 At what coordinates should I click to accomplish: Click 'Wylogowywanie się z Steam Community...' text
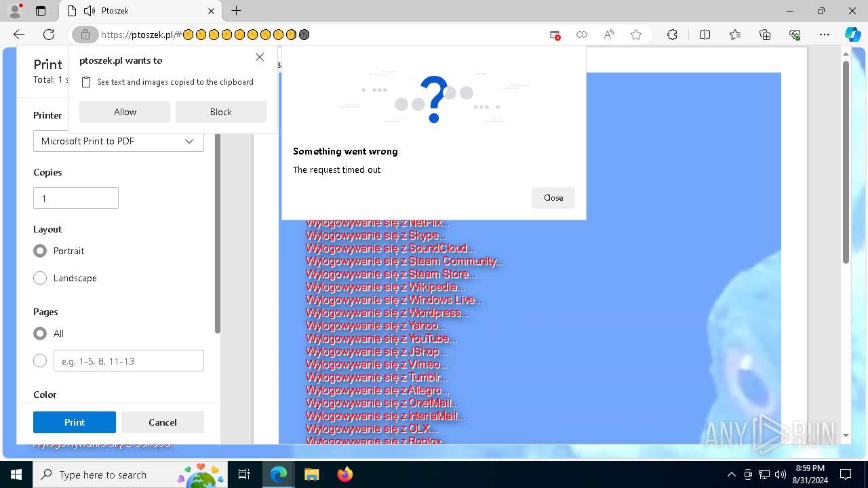click(x=404, y=261)
